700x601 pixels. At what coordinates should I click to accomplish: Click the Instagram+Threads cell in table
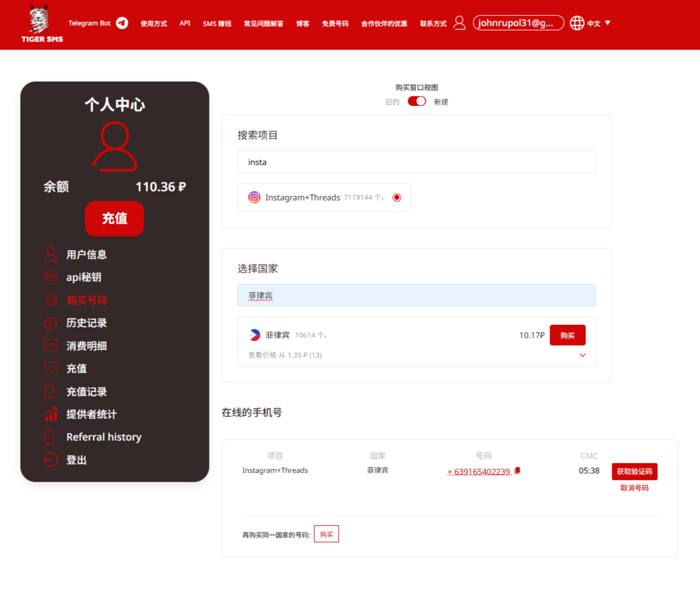(275, 470)
